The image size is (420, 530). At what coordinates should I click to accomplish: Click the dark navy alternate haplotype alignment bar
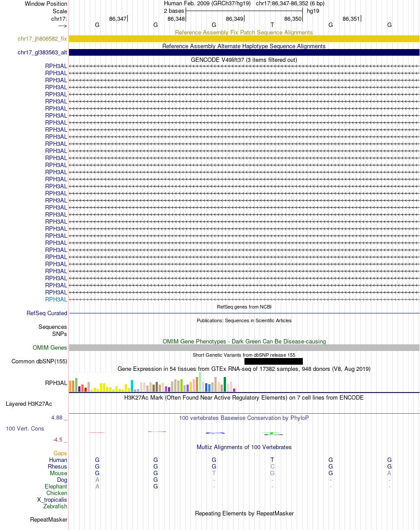pos(244,53)
